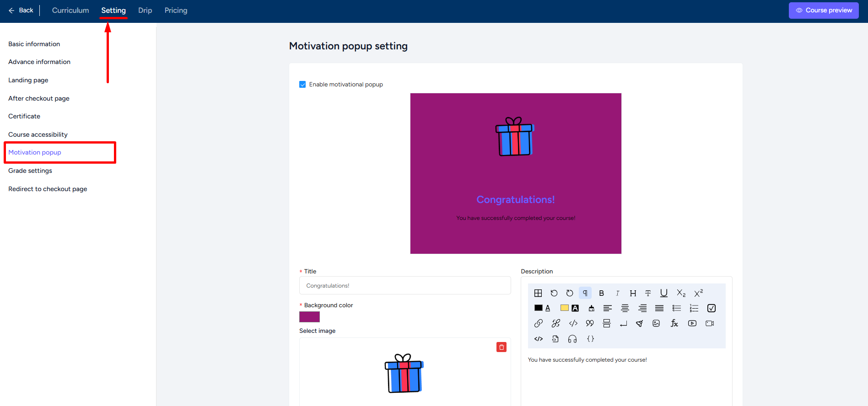Insert audio with the headphones icon
This screenshot has width=868, height=406.
pyautogui.click(x=572, y=339)
